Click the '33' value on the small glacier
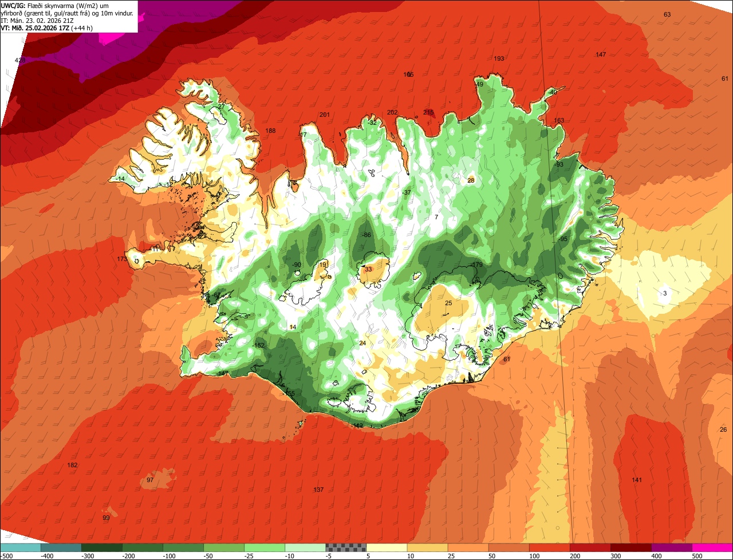Viewport: 733px width, 560px height. [368, 269]
